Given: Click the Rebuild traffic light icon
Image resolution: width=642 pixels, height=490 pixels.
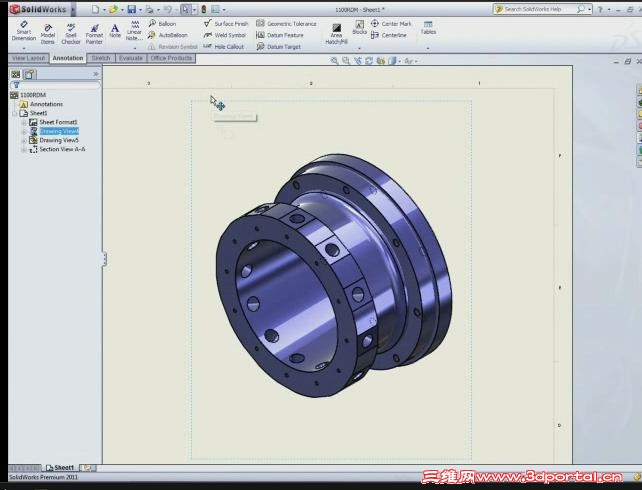Looking at the screenshot, I should pos(203,9).
